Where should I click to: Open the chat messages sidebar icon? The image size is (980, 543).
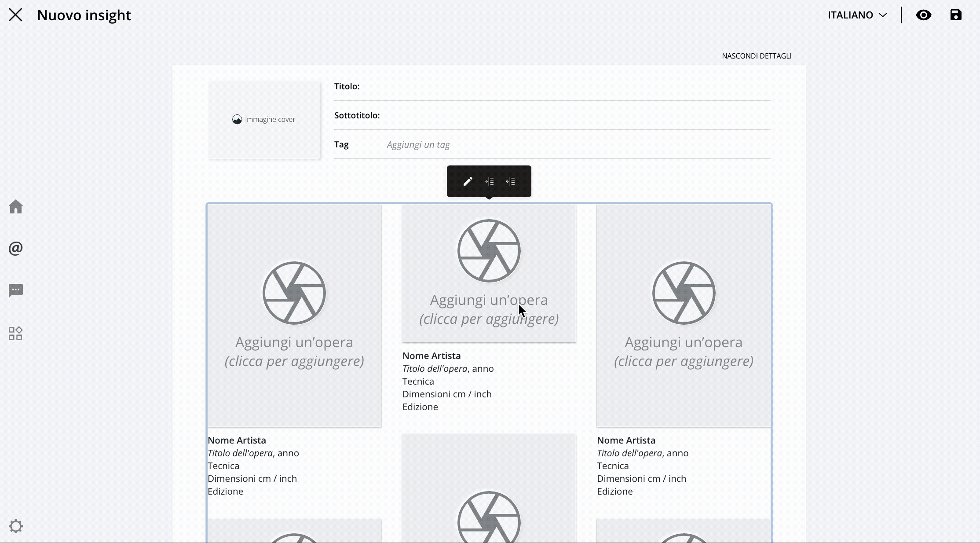[x=16, y=290]
